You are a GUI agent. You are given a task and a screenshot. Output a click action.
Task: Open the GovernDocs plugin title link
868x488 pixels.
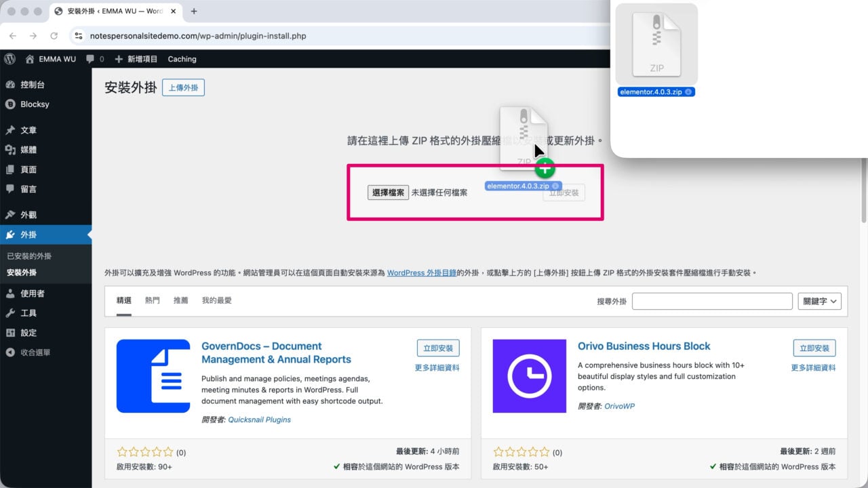pyautogui.click(x=276, y=352)
